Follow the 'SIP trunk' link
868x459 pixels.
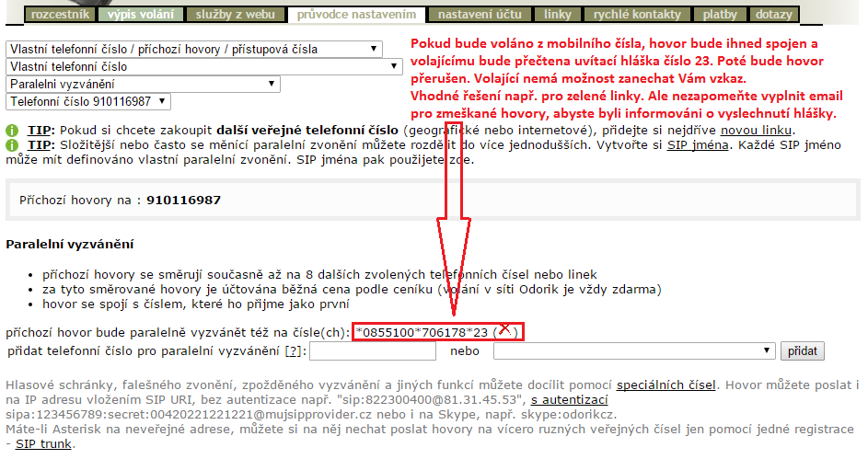point(43,444)
